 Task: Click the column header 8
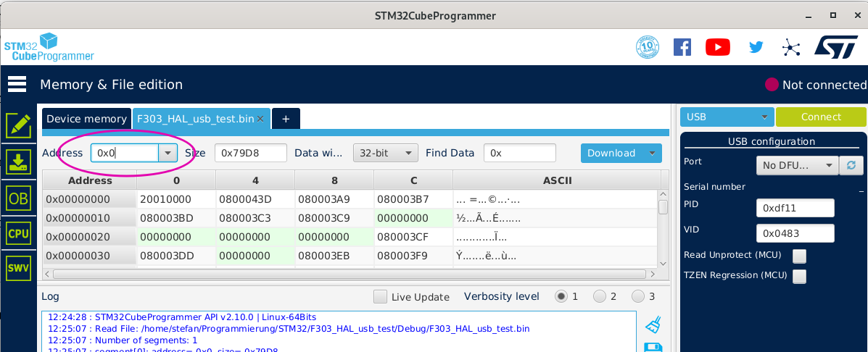coord(334,180)
